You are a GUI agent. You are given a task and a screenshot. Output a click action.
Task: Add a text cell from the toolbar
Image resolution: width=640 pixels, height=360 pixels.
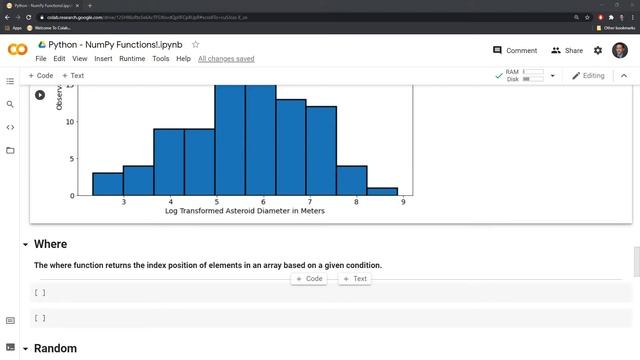(73, 76)
